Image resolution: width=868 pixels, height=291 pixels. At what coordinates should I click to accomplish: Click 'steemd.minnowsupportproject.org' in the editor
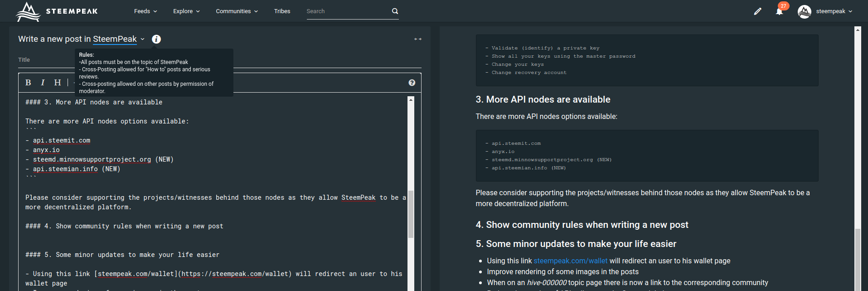[x=92, y=160]
